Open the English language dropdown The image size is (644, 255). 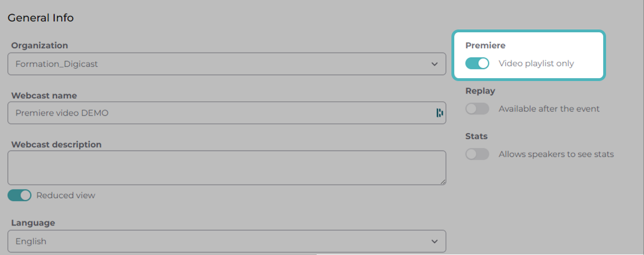227,241
